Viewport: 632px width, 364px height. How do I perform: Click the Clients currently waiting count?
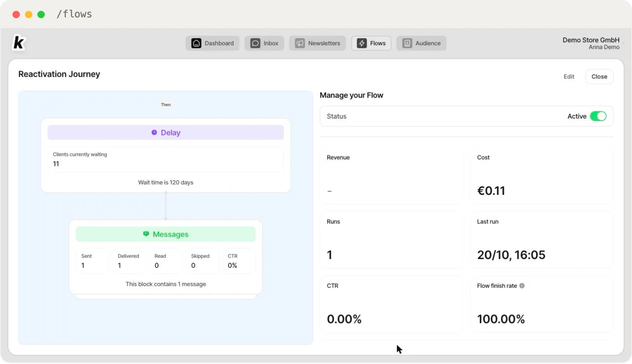[x=56, y=164]
